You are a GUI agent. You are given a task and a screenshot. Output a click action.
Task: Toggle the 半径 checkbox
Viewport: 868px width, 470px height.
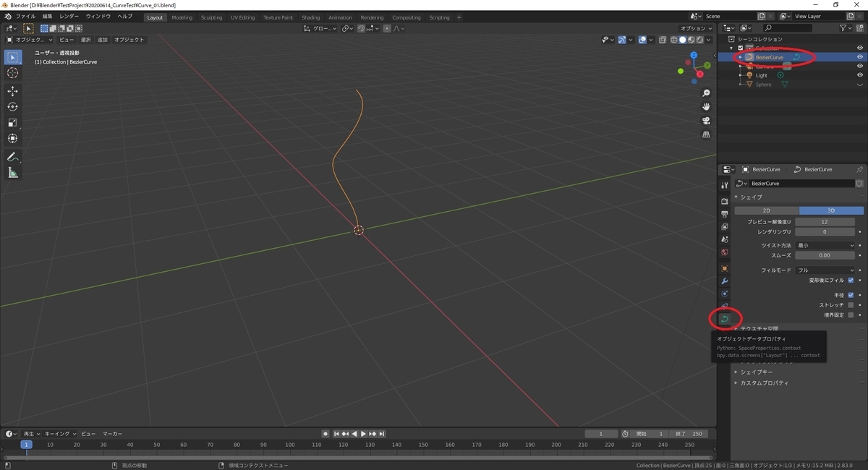click(x=851, y=295)
